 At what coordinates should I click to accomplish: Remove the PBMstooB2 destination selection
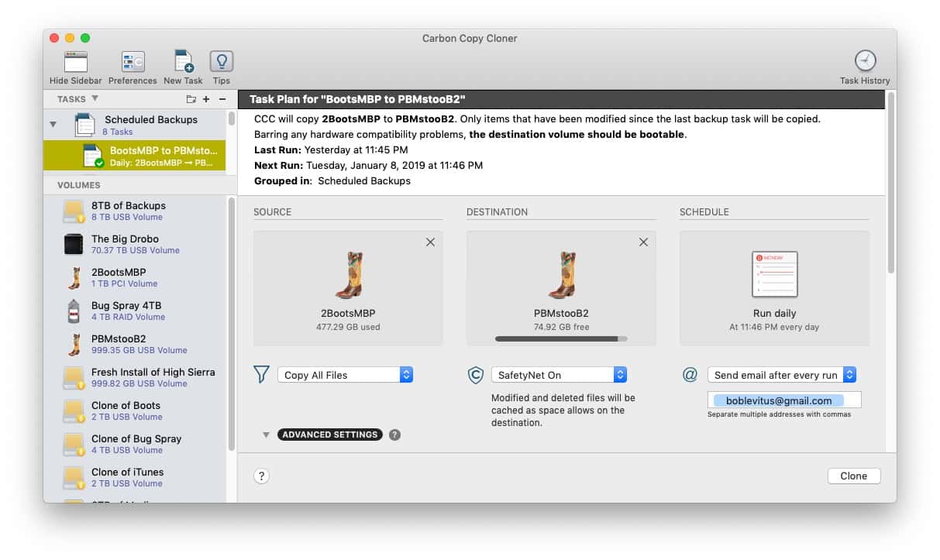click(643, 242)
